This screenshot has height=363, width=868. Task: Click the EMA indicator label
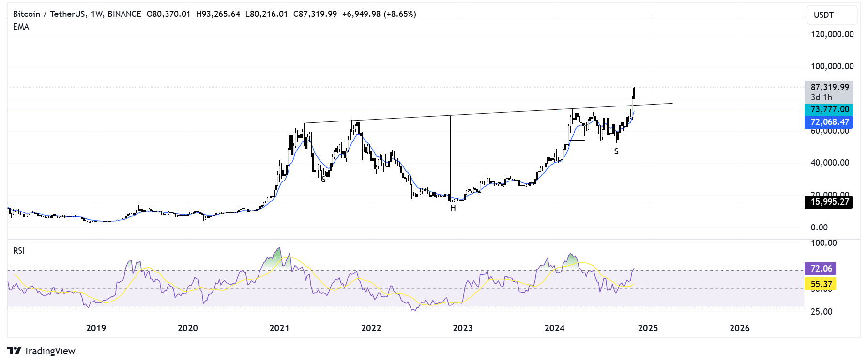pos(21,27)
